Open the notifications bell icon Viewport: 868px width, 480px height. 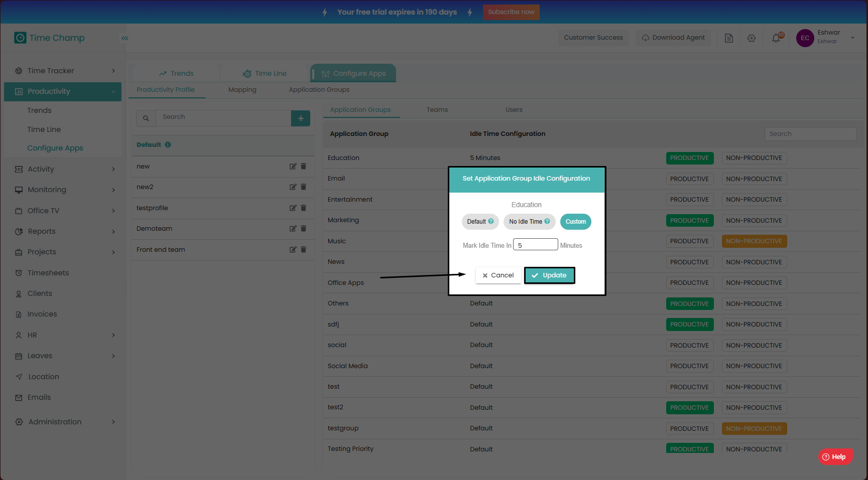click(776, 38)
